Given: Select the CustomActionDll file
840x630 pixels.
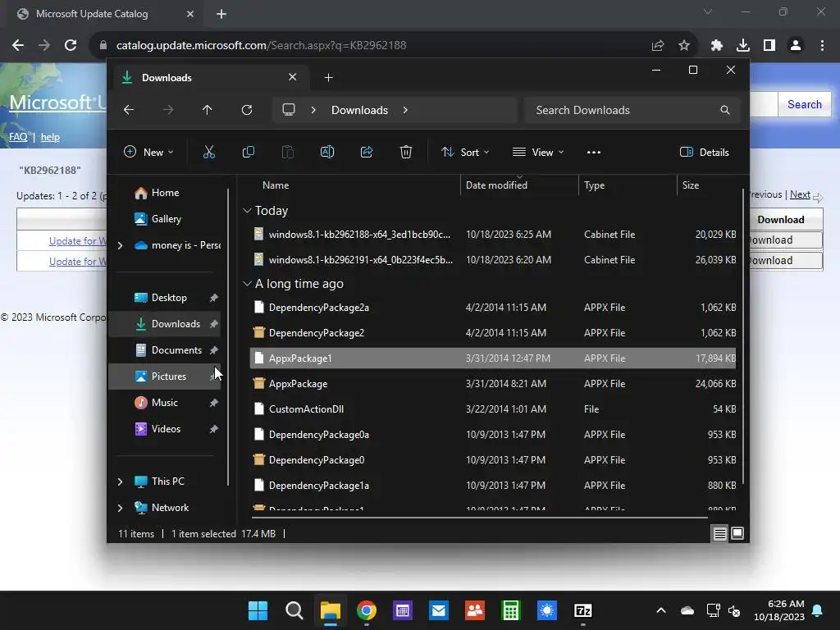Looking at the screenshot, I should (x=493, y=409).
